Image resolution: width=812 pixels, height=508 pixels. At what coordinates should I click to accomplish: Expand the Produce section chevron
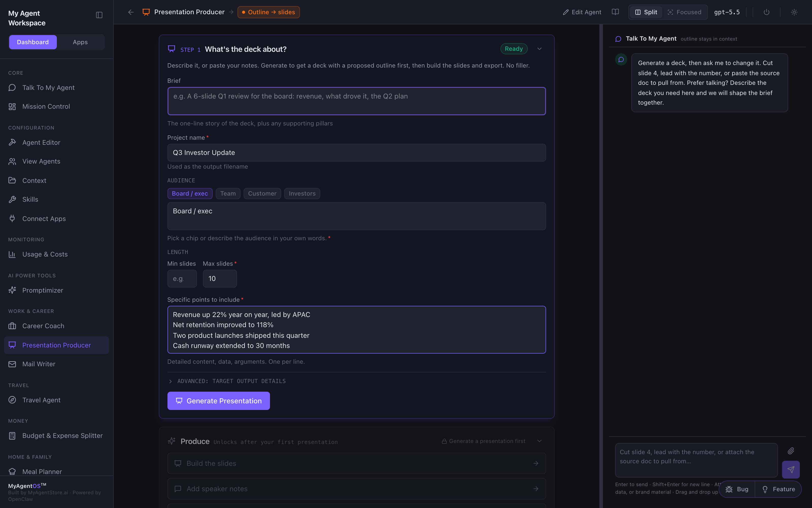pos(539,441)
